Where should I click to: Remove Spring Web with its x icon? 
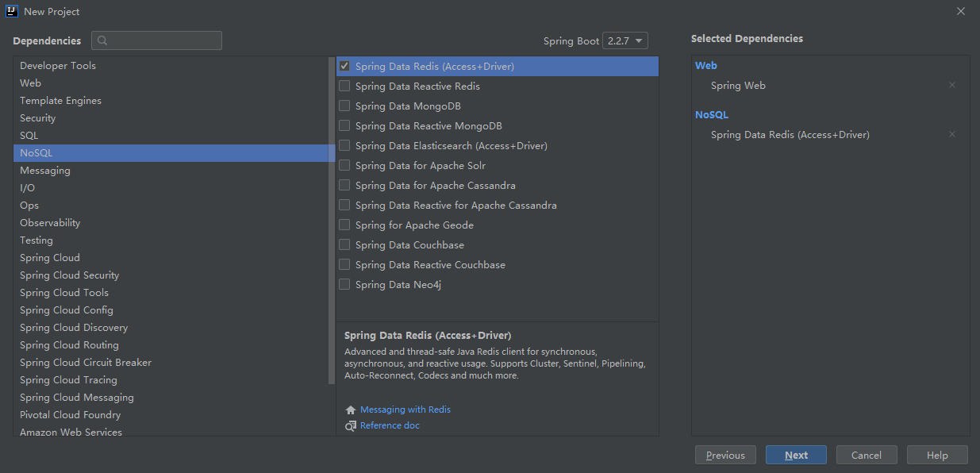(x=952, y=85)
